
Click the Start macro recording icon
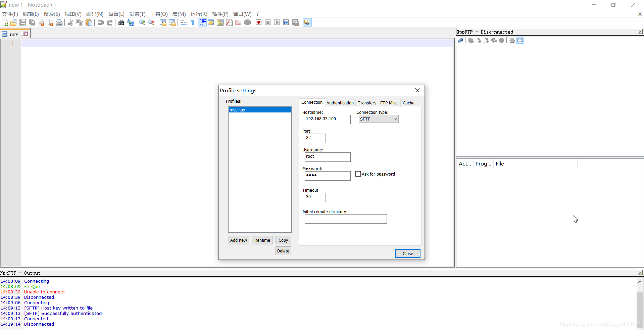[x=259, y=22]
